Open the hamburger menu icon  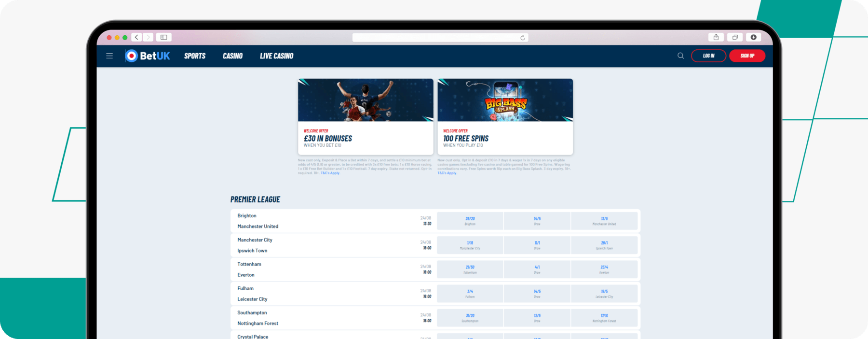109,56
